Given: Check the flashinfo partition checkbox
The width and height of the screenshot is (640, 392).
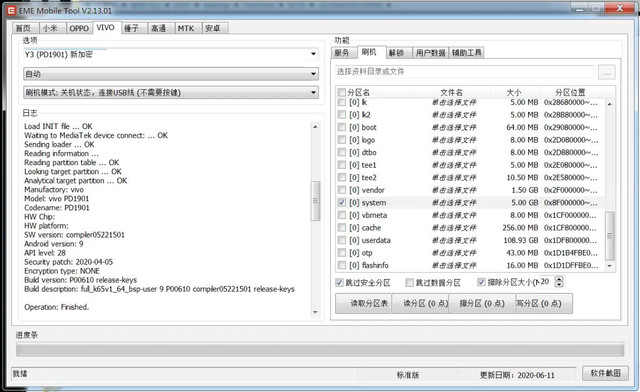Looking at the screenshot, I should tap(342, 265).
